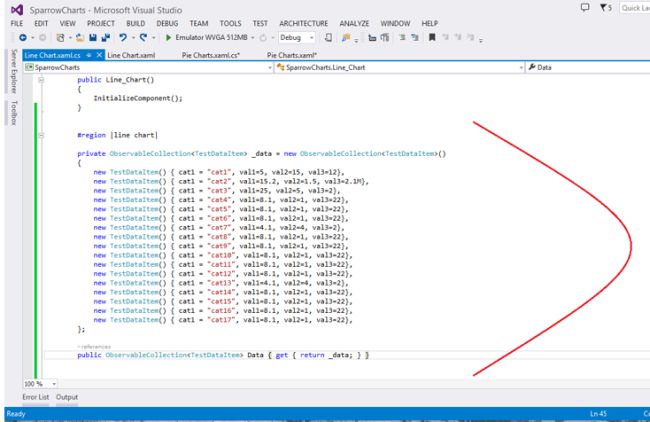Image resolution: width=650 pixels, height=422 pixels.
Task: Switch to the Line Chart.xaml tab
Action: (131, 55)
